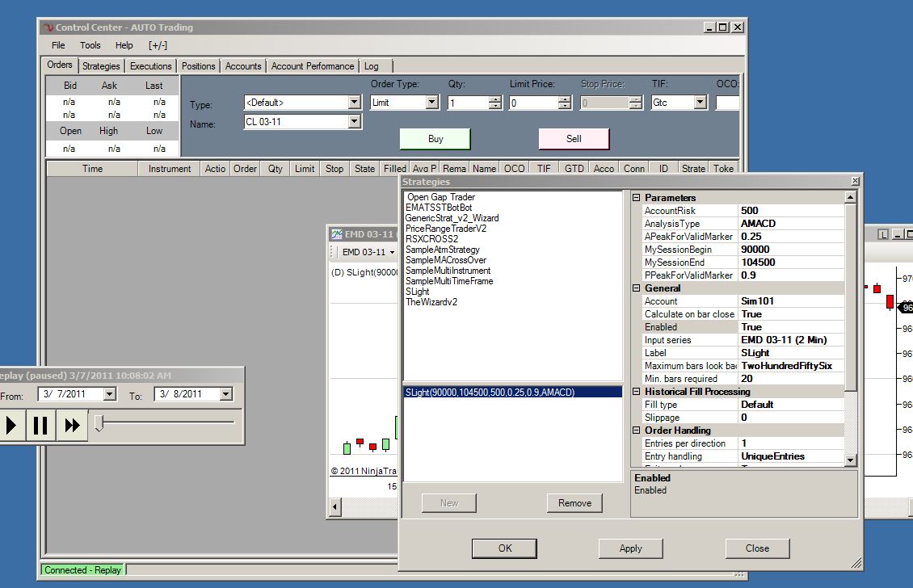Viewport: 913px width, 588px height.
Task: Switch to the Account Performance tab
Action: pyautogui.click(x=313, y=65)
